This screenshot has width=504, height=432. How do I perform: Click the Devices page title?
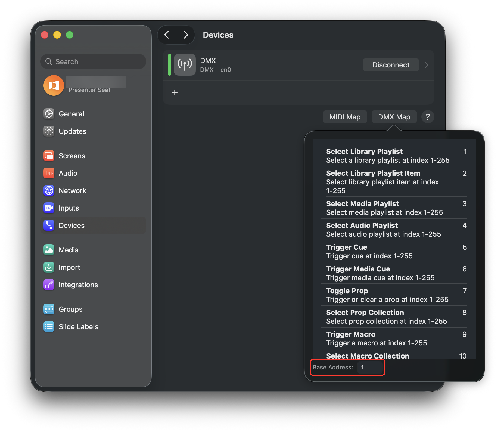pos(218,35)
